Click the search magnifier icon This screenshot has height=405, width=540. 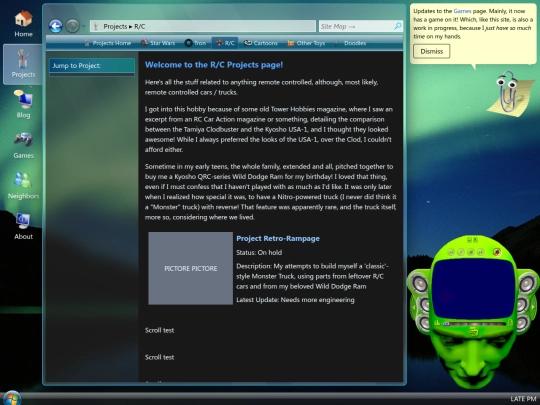[x=397, y=26]
